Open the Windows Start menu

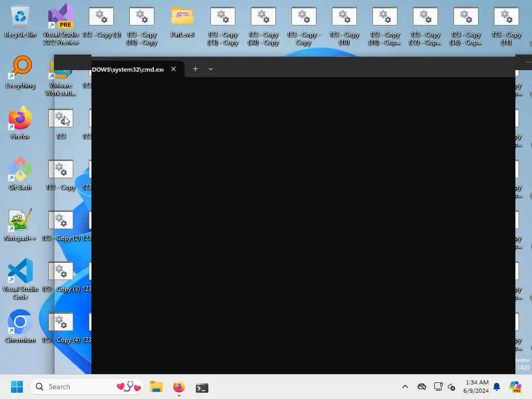click(17, 387)
